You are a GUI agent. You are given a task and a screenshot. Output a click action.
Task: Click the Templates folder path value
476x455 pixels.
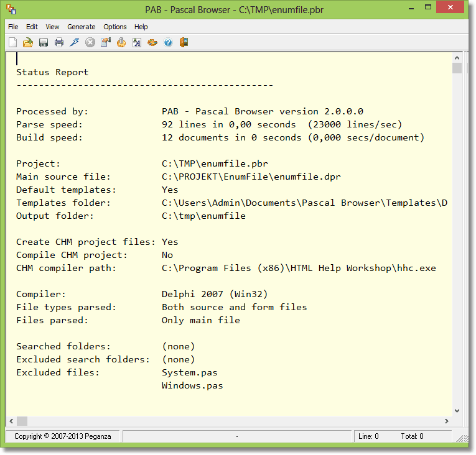coord(304,203)
